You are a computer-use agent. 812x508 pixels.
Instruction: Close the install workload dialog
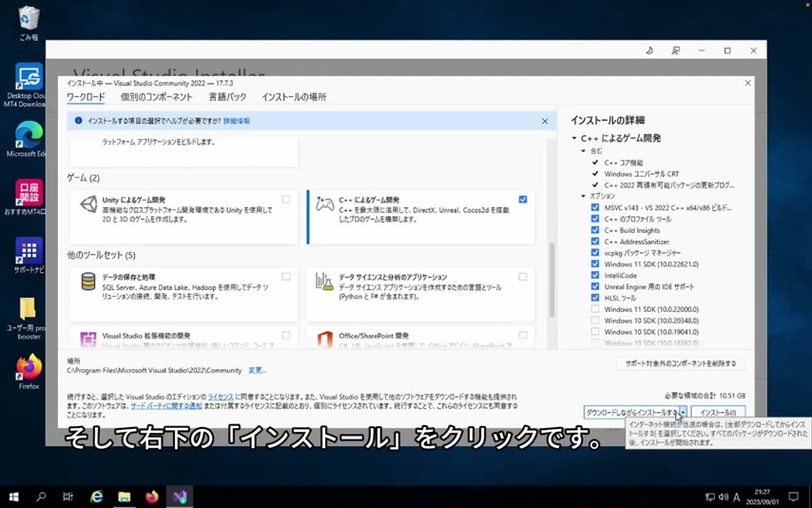(747, 83)
